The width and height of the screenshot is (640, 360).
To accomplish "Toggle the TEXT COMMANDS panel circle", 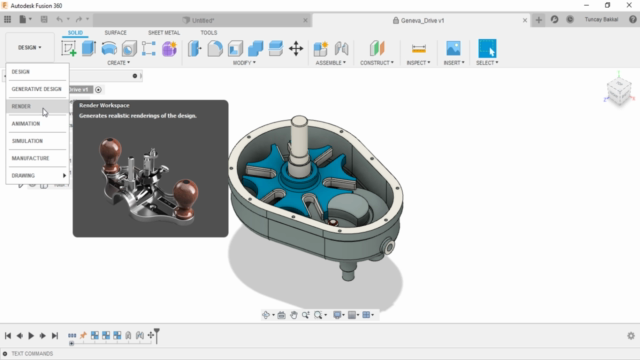I will point(5,353).
